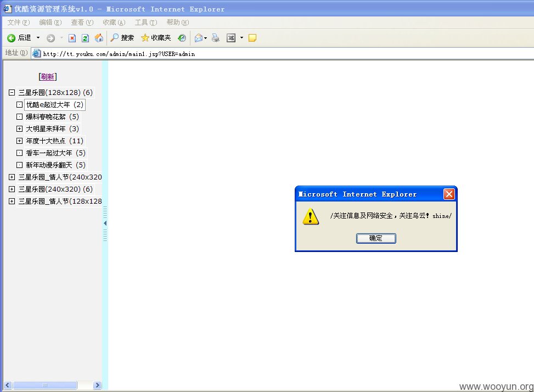Click the IE icon in window title

tap(7, 9)
